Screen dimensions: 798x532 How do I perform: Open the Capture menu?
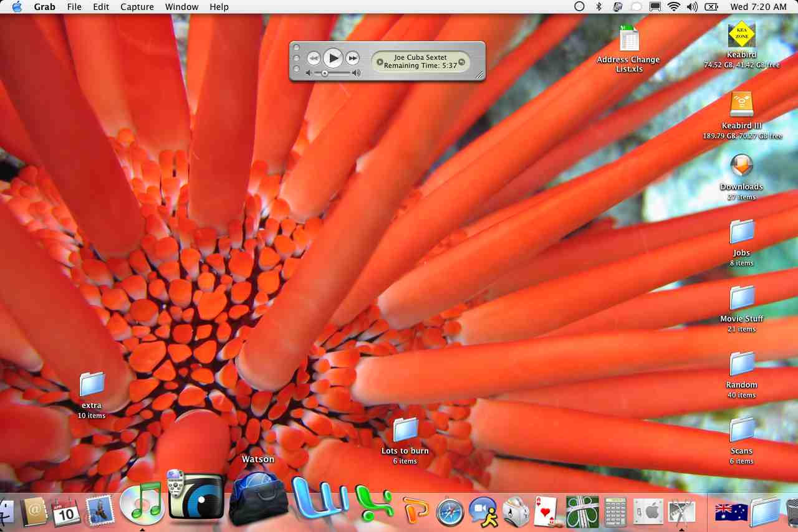click(137, 7)
